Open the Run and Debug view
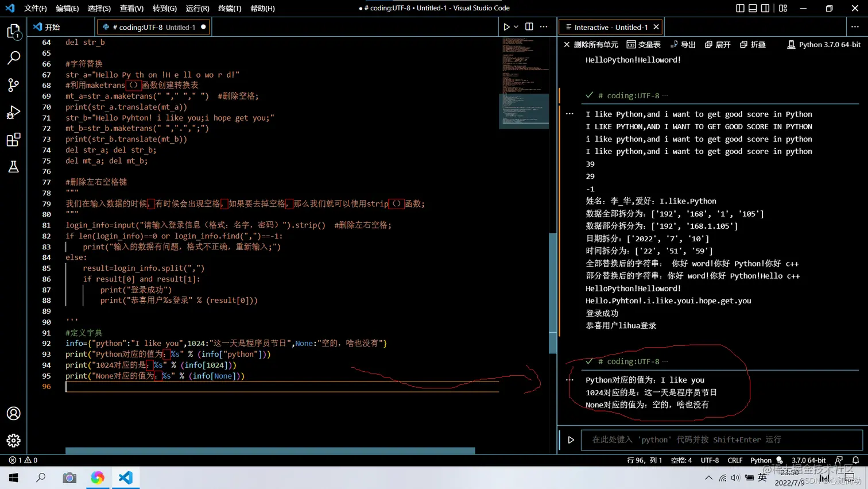The height and width of the screenshot is (489, 868). (x=13, y=112)
